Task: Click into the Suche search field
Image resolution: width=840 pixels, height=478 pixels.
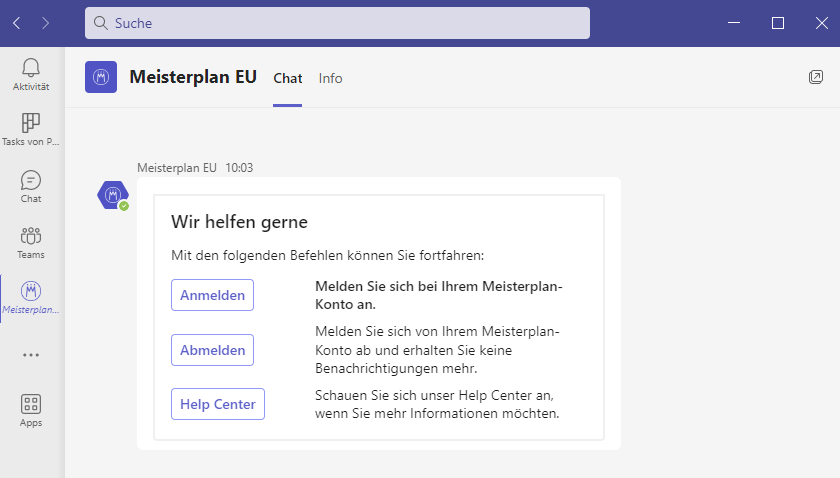Action: point(337,23)
